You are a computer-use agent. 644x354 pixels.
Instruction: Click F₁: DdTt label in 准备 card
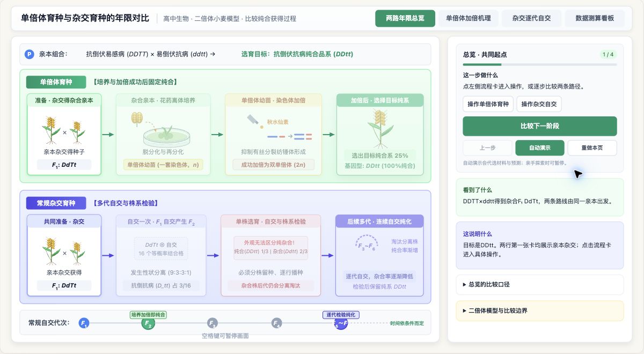coord(64,165)
